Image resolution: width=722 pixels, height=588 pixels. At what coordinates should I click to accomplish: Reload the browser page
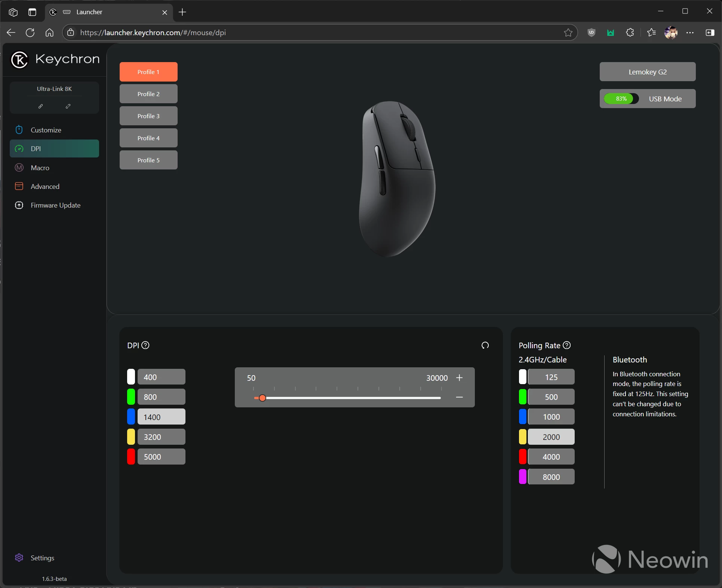(x=30, y=33)
